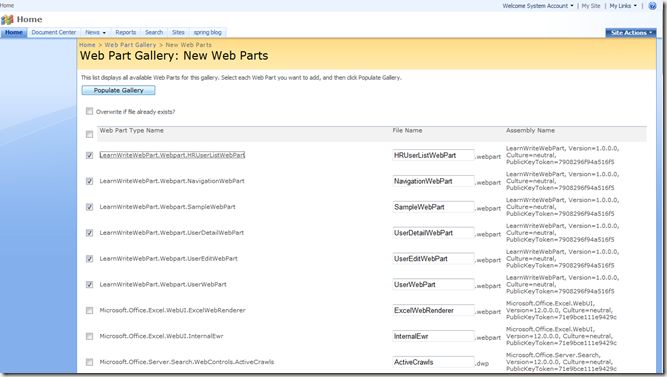The height and width of the screenshot is (377, 667).
Task: Click LearnWriteWebPart.Webpart.NavigationWebPart type name
Action: click(172, 181)
